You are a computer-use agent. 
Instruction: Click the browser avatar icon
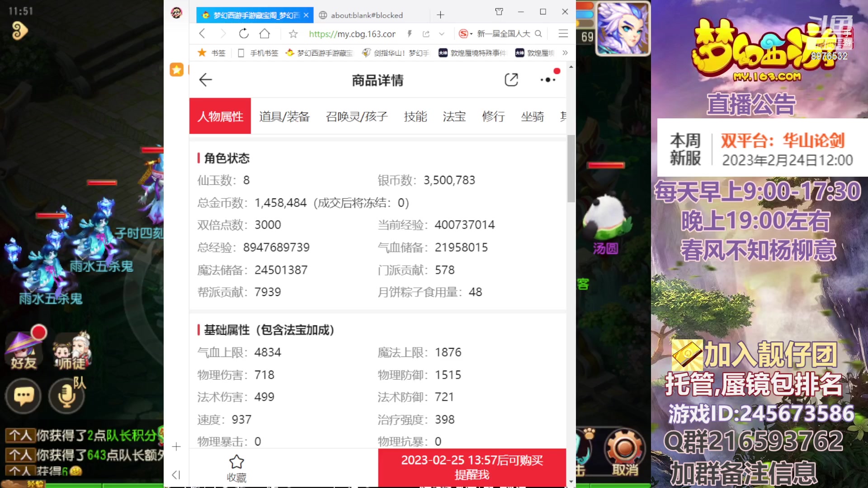pyautogui.click(x=176, y=13)
